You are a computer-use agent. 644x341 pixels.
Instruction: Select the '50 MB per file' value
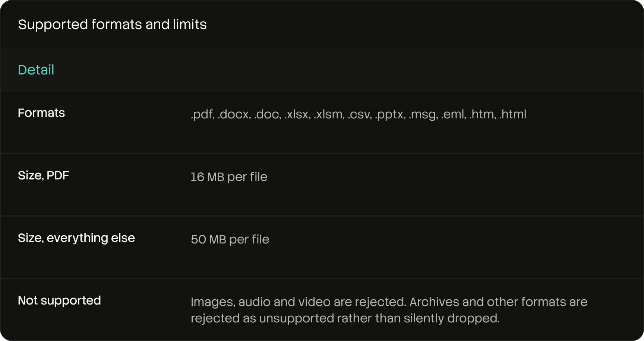pos(230,239)
